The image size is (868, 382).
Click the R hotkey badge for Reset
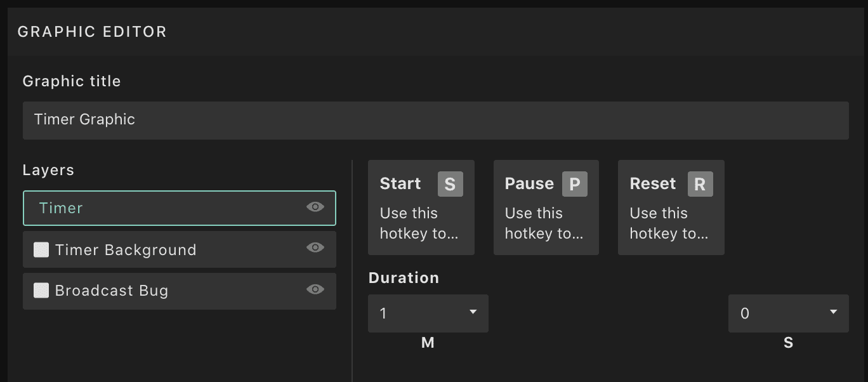click(x=700, y=184)
